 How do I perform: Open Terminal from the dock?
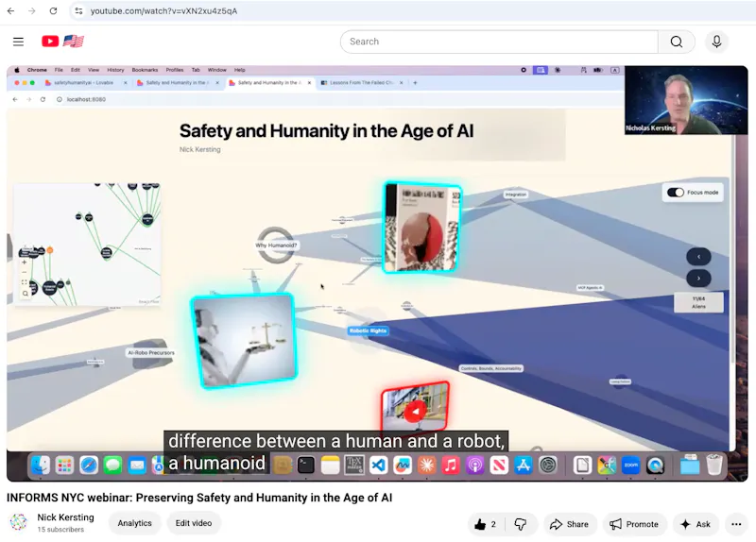(305, 465)
